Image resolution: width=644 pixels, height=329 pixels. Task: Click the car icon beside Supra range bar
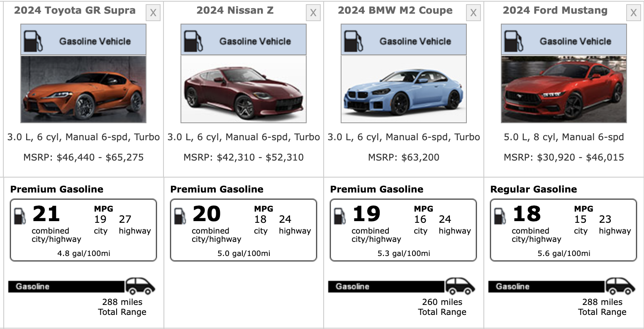pyautogui.click(x=140, y=286)
